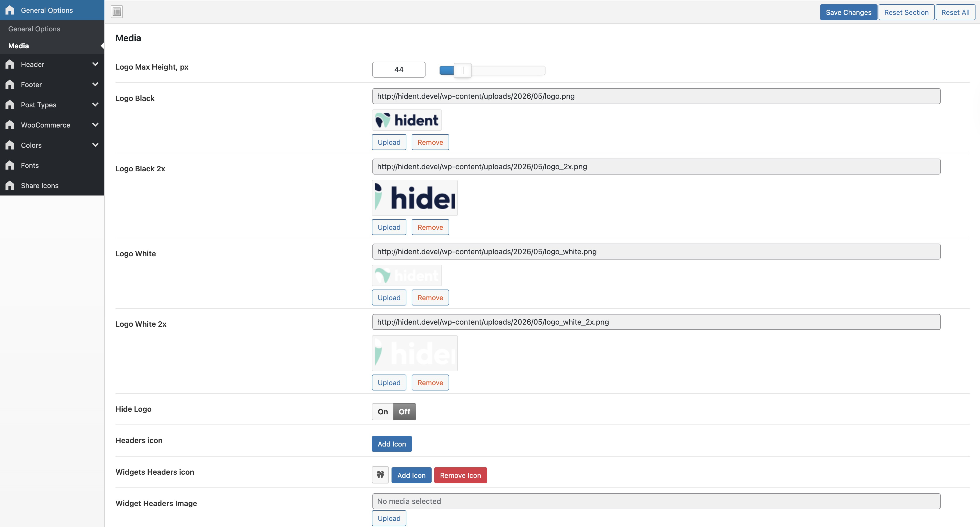Click the Save Changes button

pos(848,12)
